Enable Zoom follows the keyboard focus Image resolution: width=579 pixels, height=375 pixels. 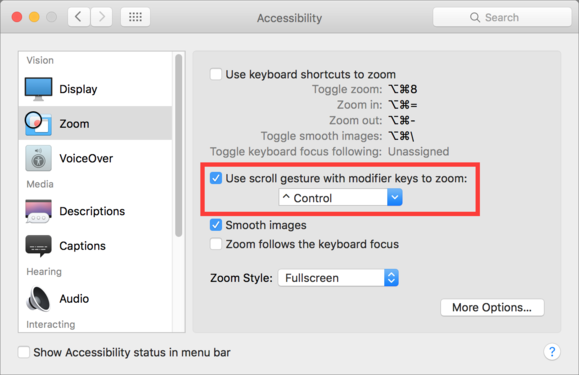click(216, 244)
